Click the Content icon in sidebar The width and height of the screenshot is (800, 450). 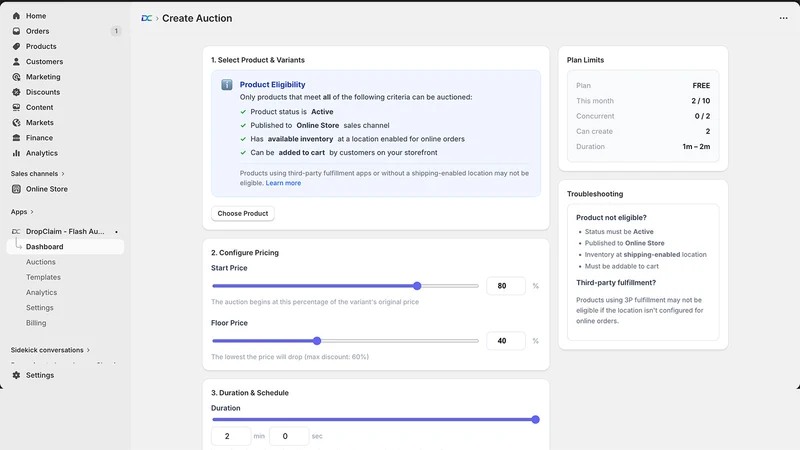pyautogui.click(x=16, y=108)
